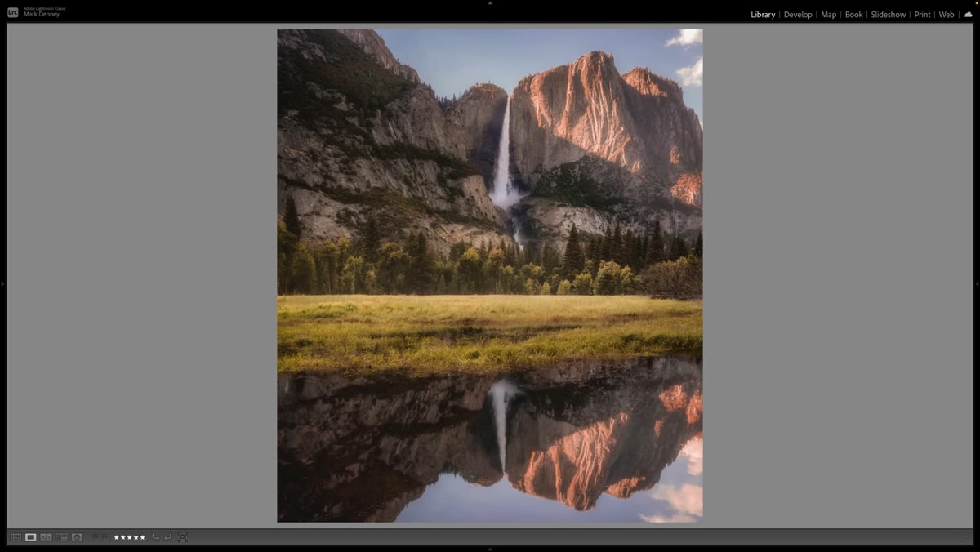Click the five-star rating
Image resolution: width=980 pixels, height=552 pixels.
129,537
